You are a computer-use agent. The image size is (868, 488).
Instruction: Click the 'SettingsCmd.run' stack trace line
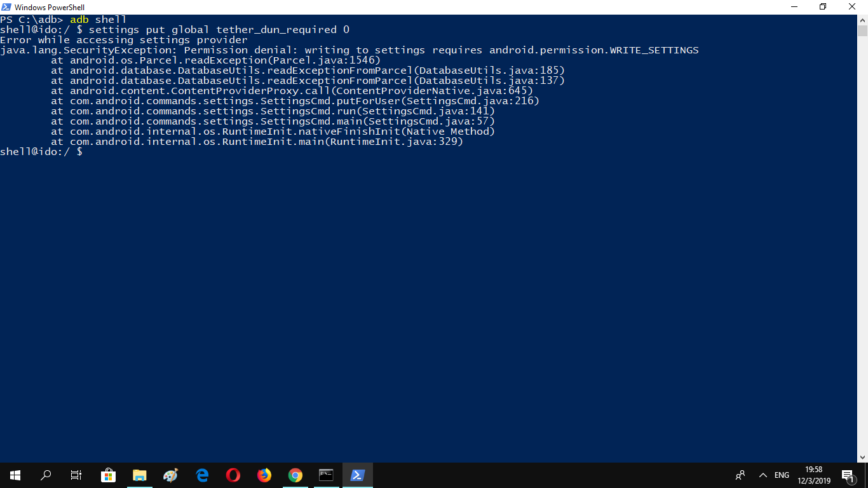pyautogui.click(x=273, y=111)
